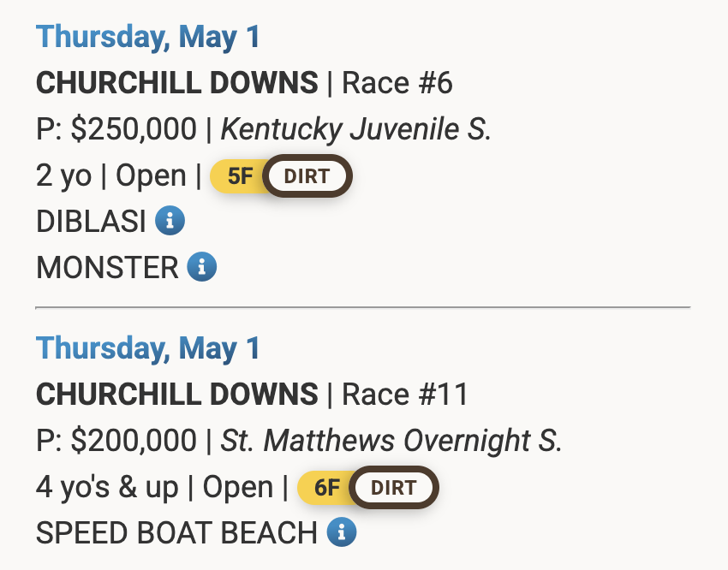Select the MONSTER horse name
The image size is (728, 570).
tap(107, 268)
